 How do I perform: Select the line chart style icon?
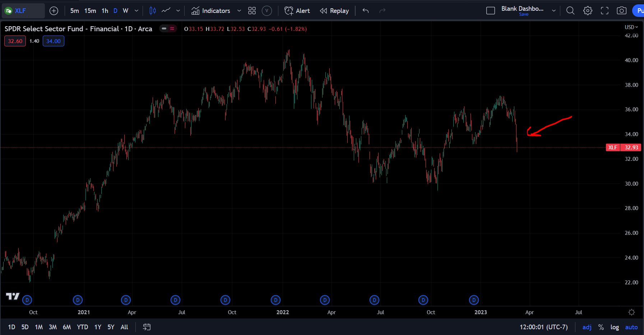tap(166, 11)
